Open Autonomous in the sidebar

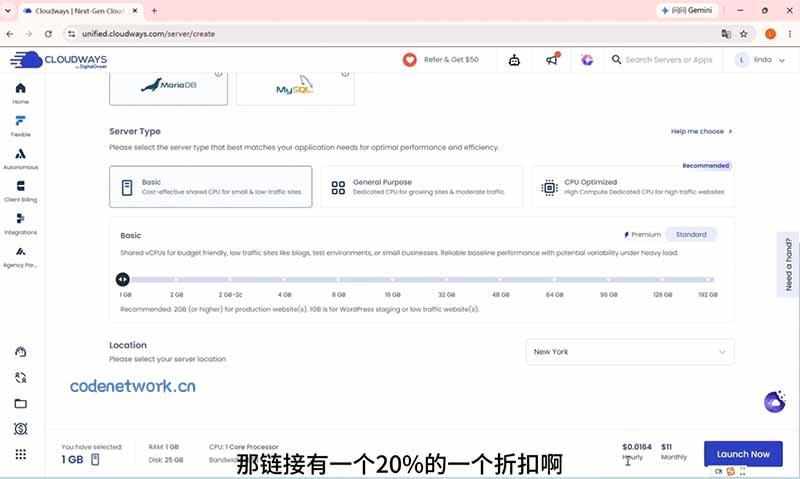20,158
